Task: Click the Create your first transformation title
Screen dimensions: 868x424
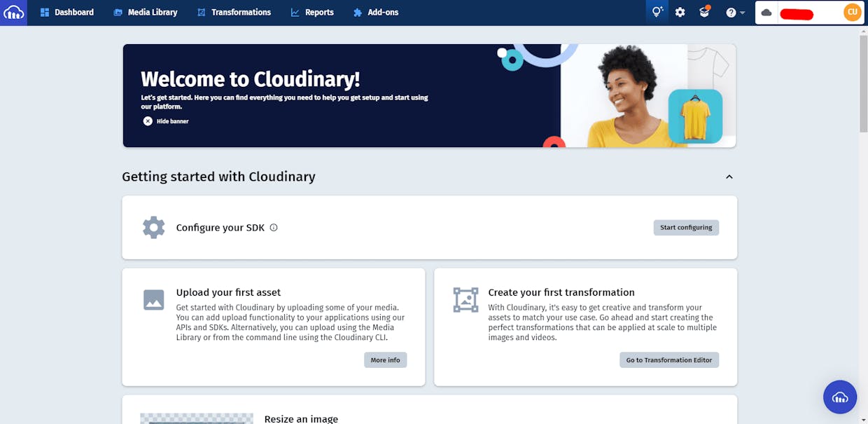Action: coord(561,292)
